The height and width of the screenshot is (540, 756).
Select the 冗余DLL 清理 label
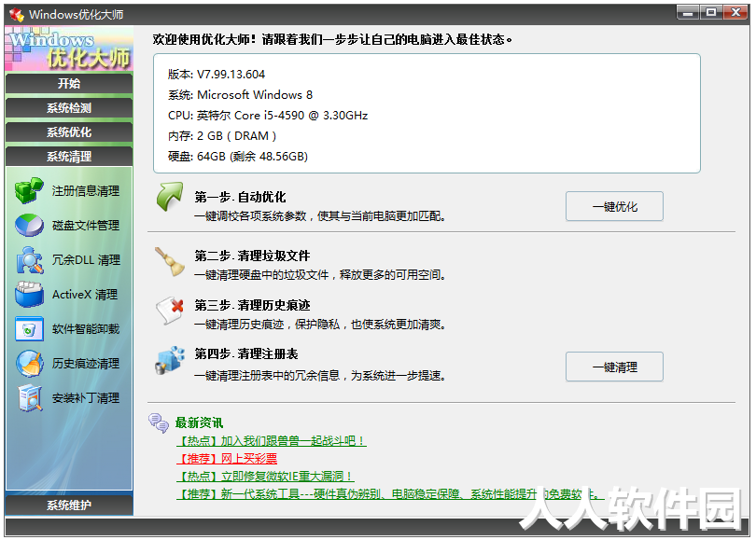point(86,260)
